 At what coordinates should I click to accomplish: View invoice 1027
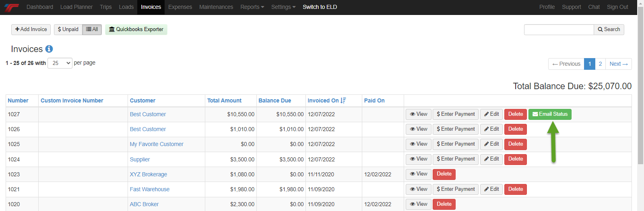(x=419, y=114)
